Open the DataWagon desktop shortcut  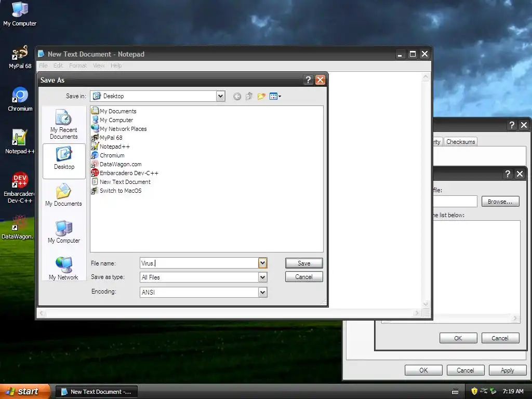click(18, 228)
